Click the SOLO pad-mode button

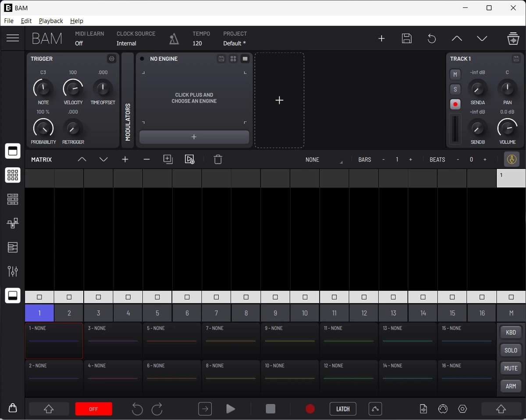coord(511,350)
